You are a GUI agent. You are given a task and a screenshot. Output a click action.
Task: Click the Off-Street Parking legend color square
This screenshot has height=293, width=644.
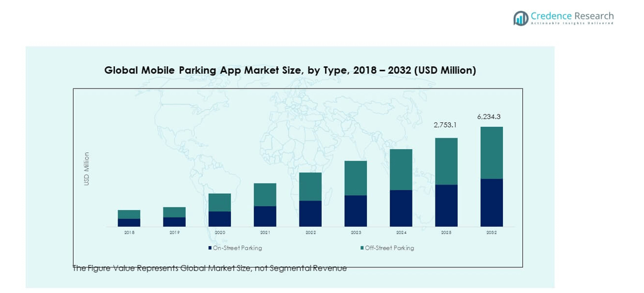(362, 248)
